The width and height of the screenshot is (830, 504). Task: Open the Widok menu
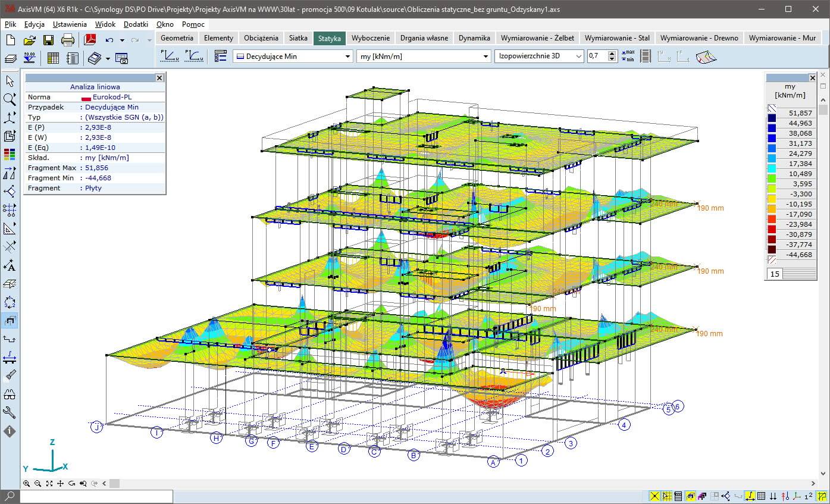coord(105,24)
